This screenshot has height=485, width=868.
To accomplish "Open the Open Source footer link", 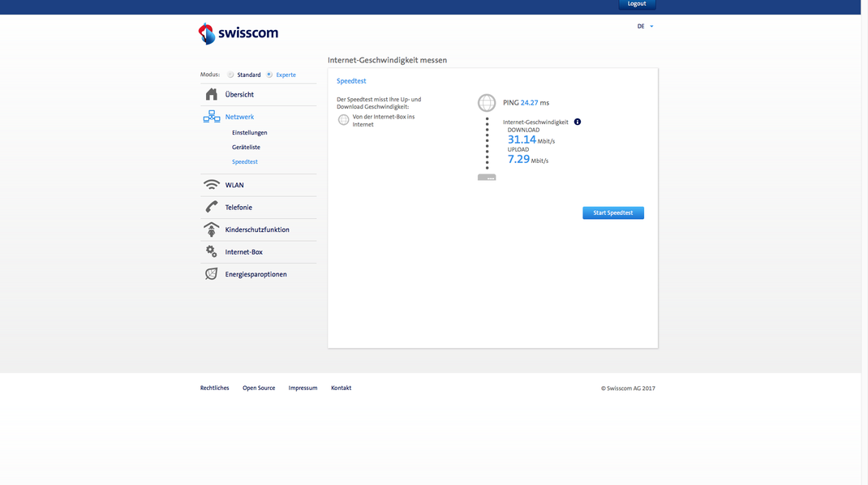I will point(259,388).
